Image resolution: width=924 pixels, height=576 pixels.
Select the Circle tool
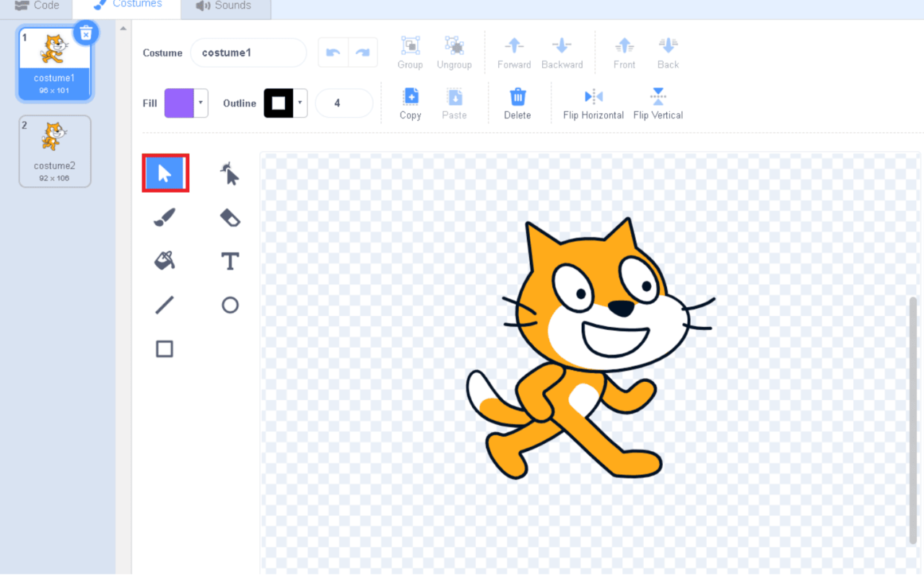coord(230,305)
